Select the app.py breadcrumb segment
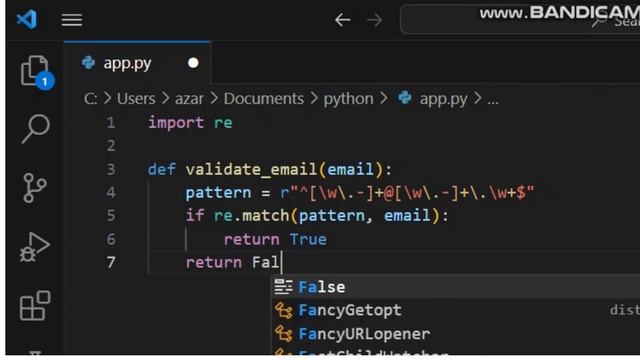The image size is (640, 360). point(443,99)
